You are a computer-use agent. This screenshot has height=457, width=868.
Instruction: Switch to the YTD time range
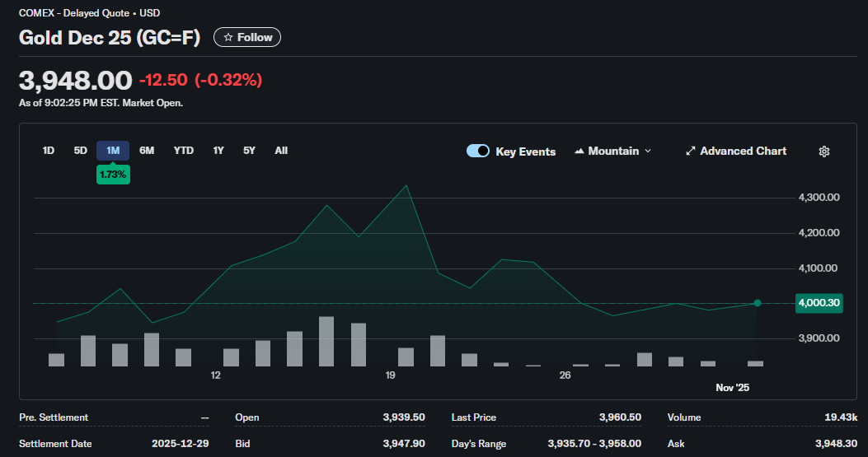point(184,151)
